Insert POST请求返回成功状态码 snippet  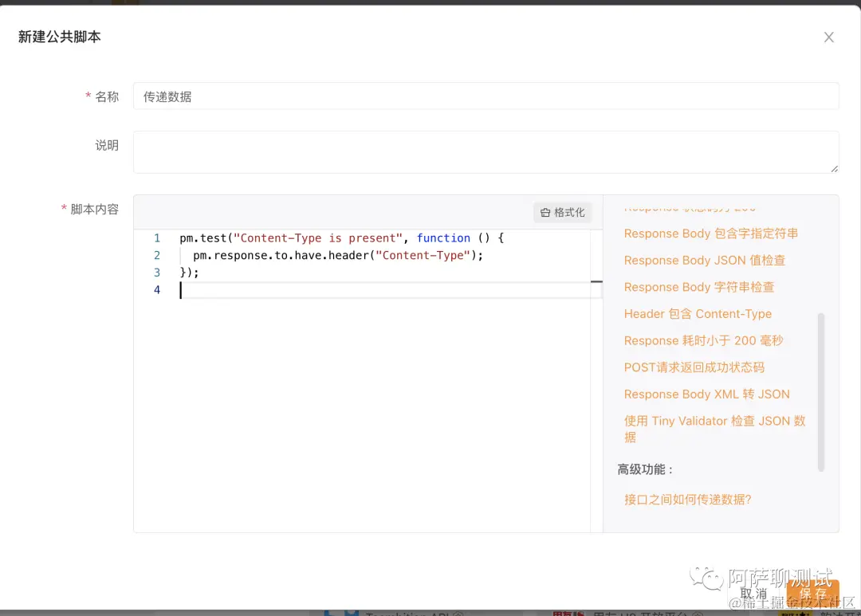694,368
